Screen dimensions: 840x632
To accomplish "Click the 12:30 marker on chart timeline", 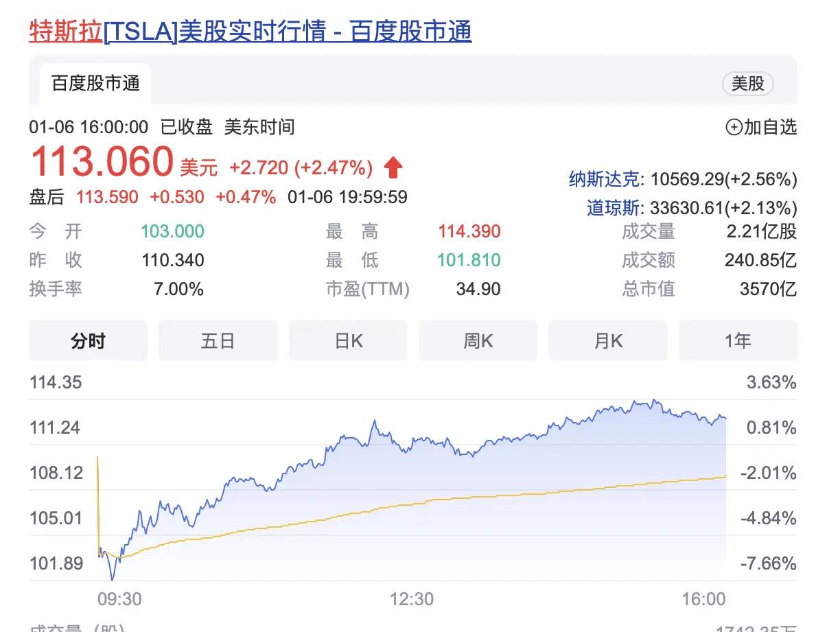I will point(412,599).
